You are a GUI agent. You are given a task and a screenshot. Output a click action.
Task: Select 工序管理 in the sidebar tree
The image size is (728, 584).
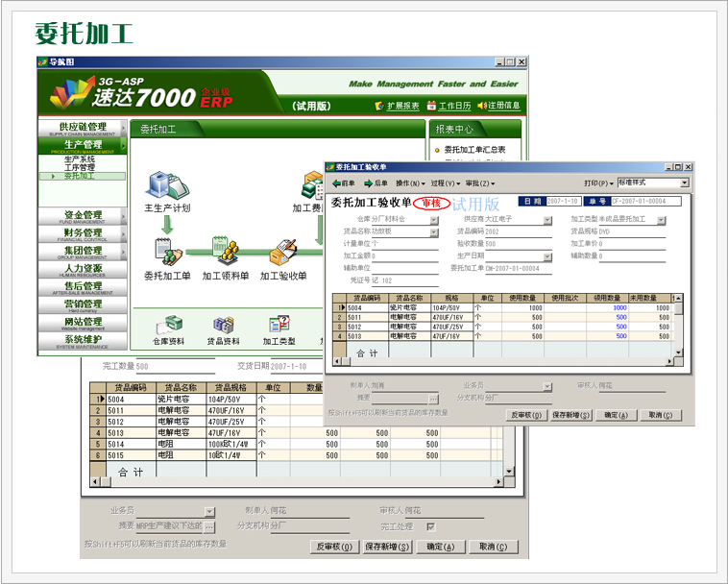(x=80, y=167)
